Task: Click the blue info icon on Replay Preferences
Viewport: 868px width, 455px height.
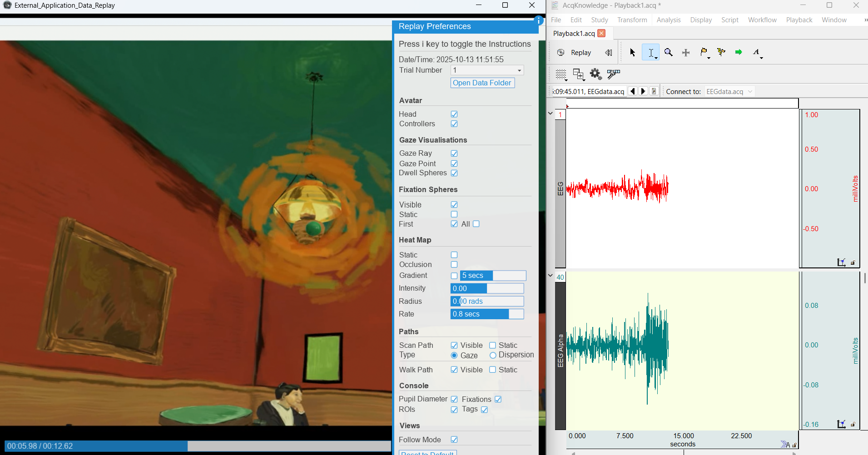Action: [x=538, y=20]
